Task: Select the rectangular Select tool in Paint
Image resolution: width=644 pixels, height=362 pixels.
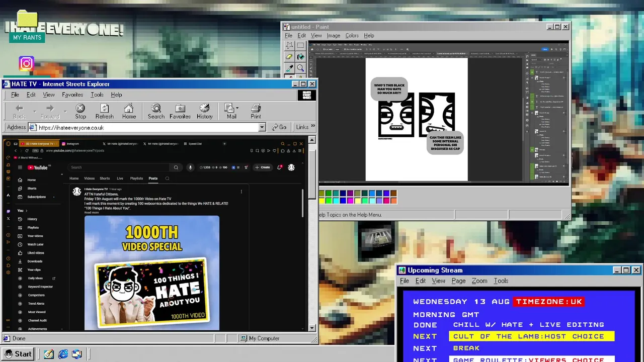Action: 300,46
